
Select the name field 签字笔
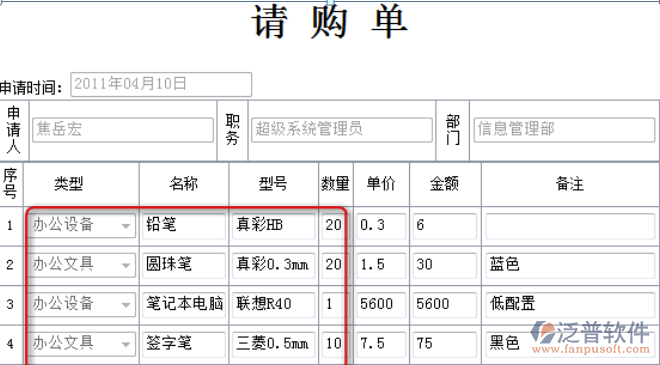tap(184, 344)
